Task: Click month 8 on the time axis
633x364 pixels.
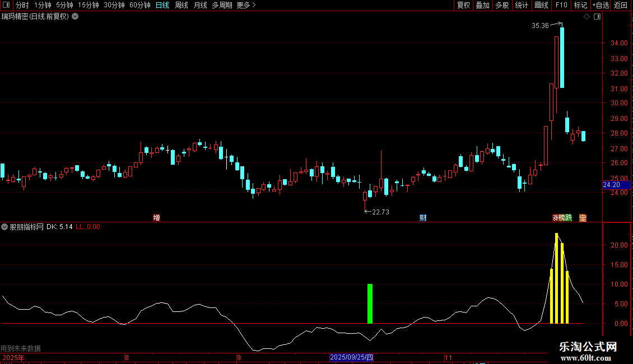Action: point(127,357)
